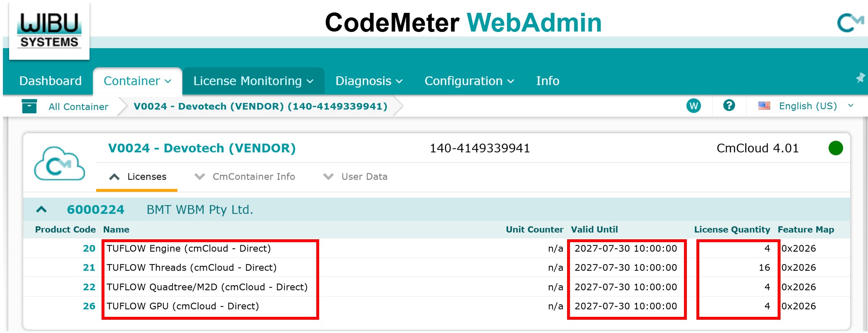Click the US flag language icon
This screenshot has height=333, width=868.
764,106
